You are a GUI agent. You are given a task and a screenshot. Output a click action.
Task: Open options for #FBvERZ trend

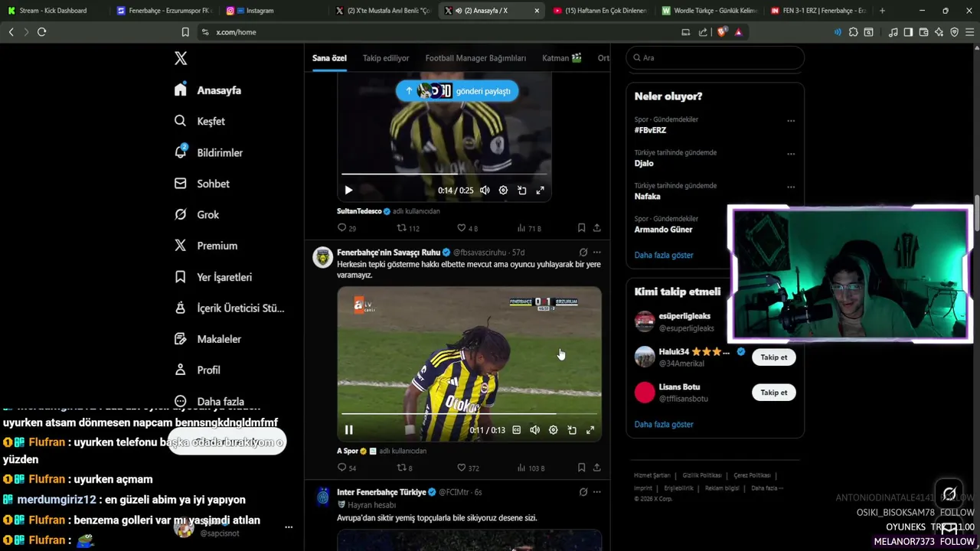pos(791,120)
